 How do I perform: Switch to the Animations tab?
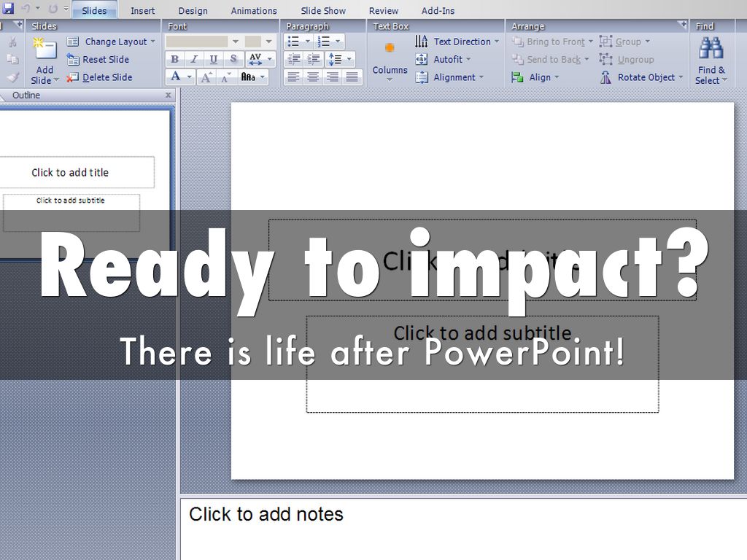coord(254,10)
